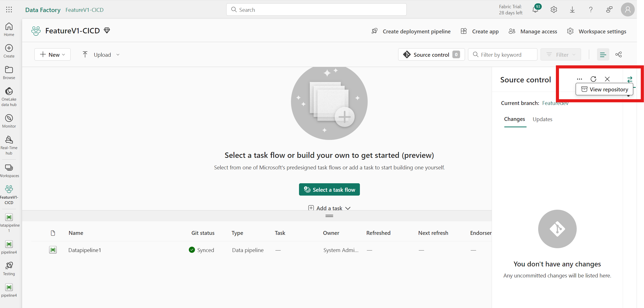Open Browse in left sidebar
This screenshot has width=644, height=308.
(9, 72)
